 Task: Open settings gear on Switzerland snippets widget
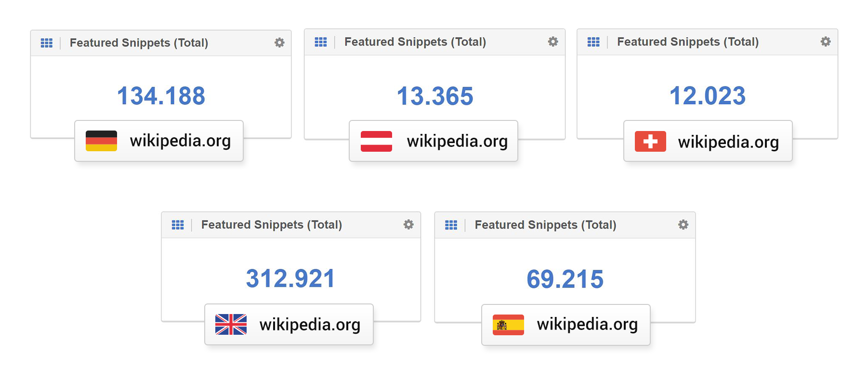(826, 42)
